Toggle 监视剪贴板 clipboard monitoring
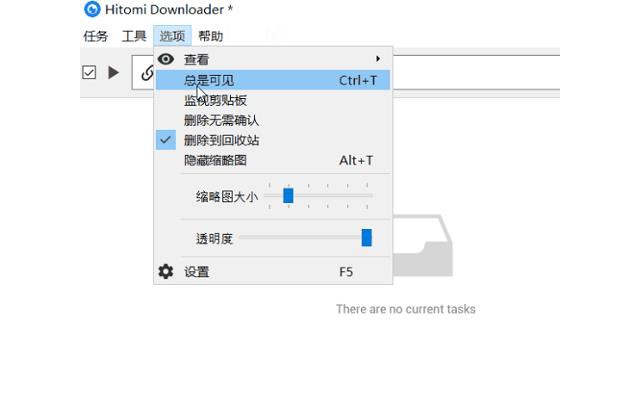This screenshot has height=400, width=640. (273, 100)
